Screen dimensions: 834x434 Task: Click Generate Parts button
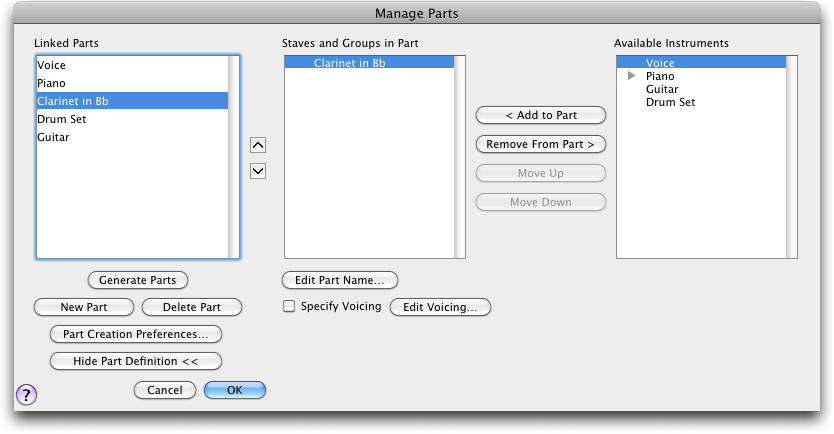tap(137, 280)
